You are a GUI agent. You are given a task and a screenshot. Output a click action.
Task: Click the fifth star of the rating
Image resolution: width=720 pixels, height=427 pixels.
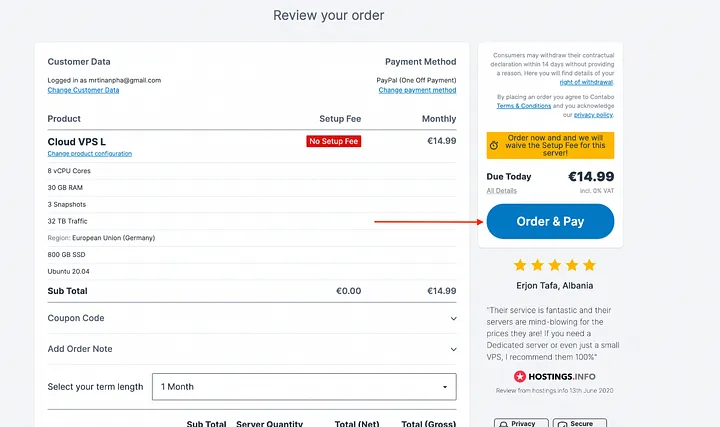[x=590, y=265]
